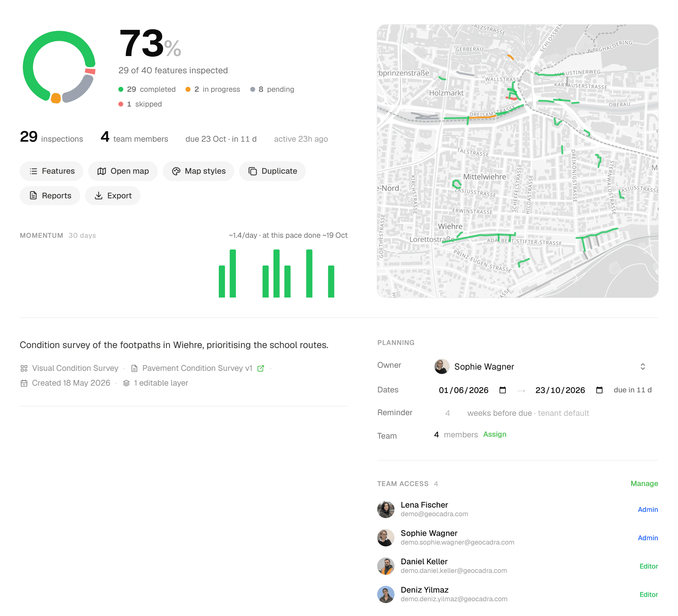Click '29 of 40 features inspected'

(173, 71)
